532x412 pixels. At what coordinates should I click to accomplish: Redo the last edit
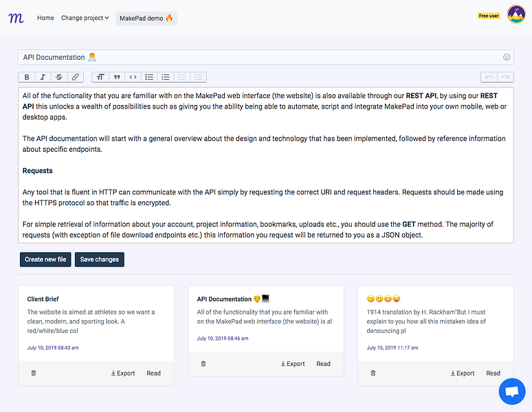(x=505, y=77)
